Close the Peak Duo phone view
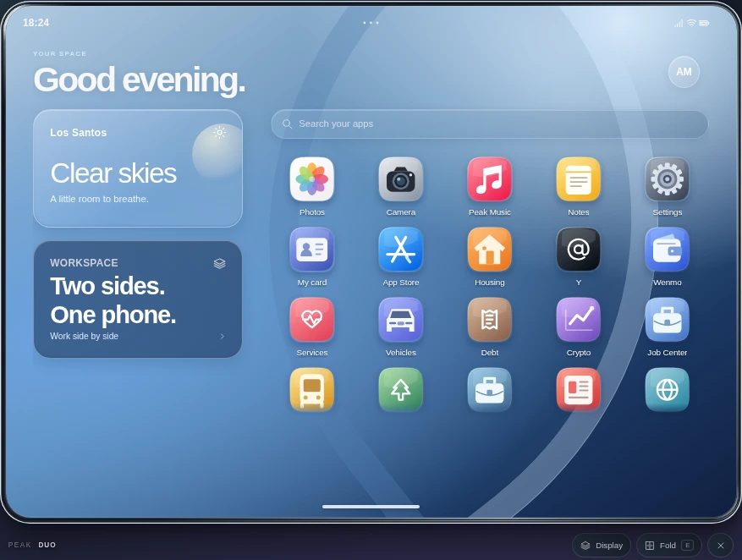 click(x=720, y=546)
